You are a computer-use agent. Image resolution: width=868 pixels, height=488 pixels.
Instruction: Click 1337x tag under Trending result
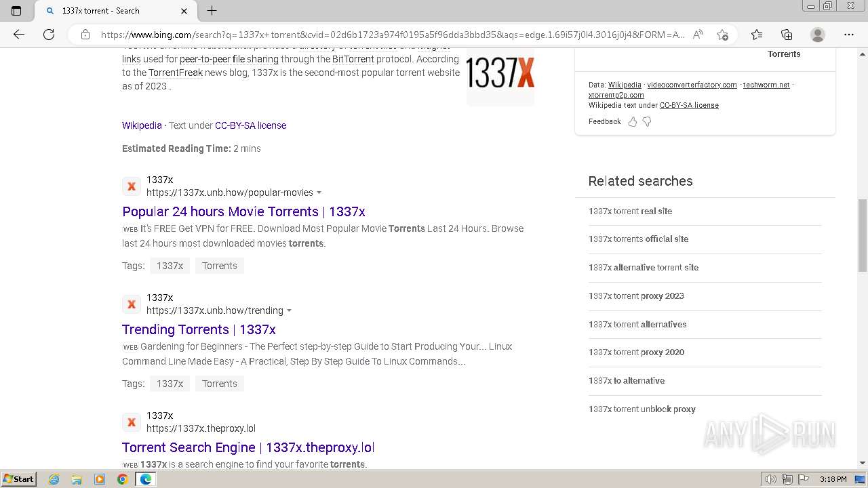pos(170,384)
